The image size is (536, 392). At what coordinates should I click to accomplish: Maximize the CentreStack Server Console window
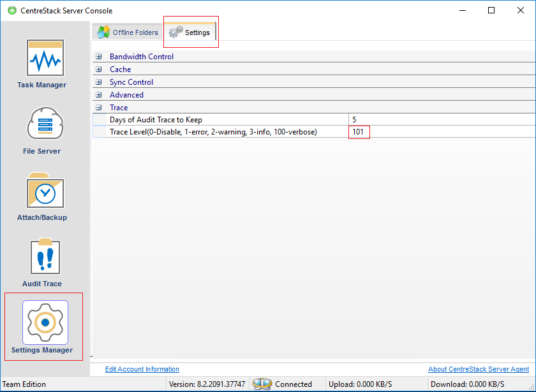[491, 11]
